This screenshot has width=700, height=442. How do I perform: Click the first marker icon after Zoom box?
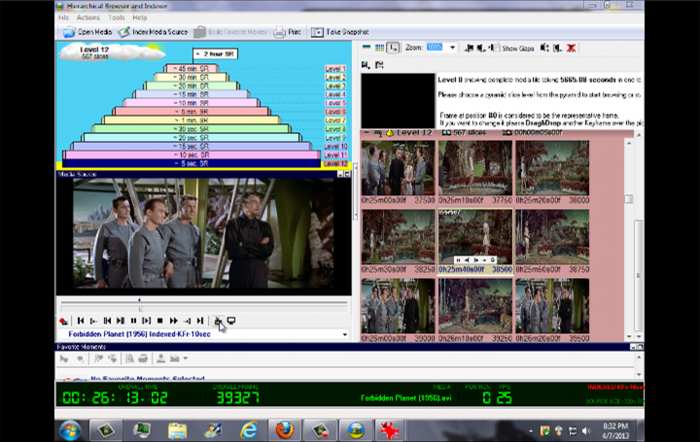[469, 48]
